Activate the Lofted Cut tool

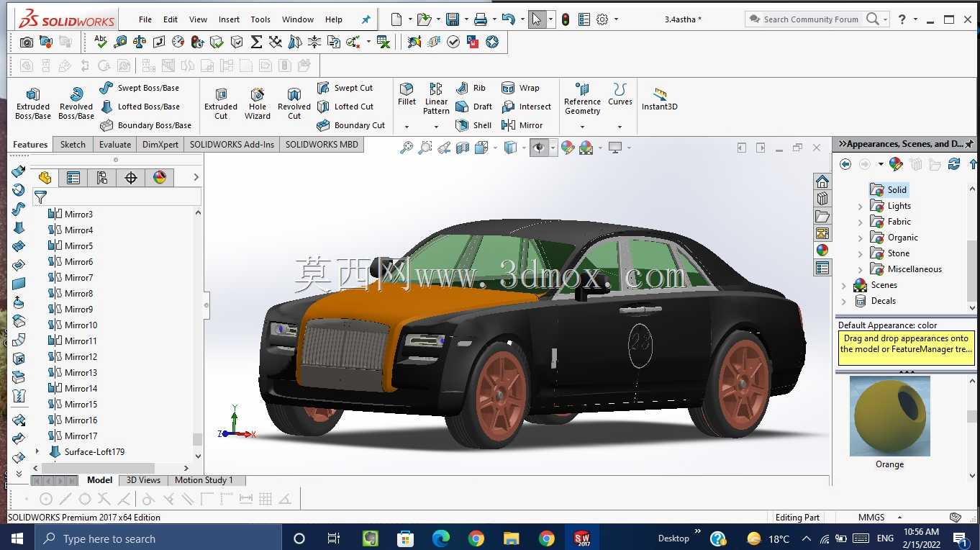(x=345, y=107)
